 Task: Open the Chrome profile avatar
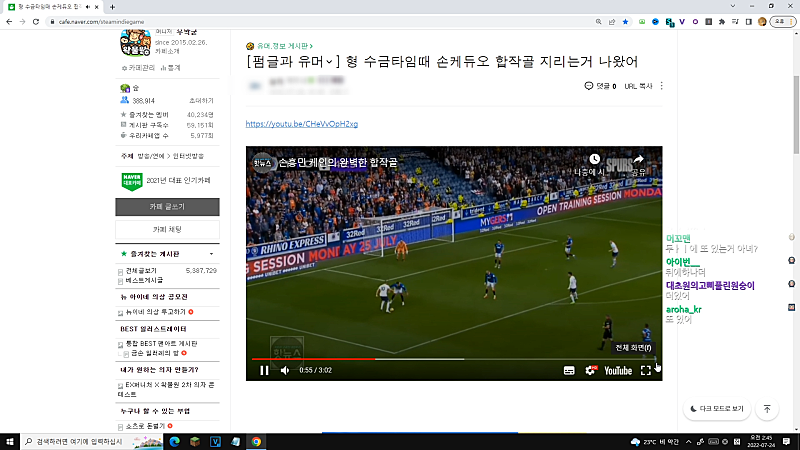(x=762, y=22)
